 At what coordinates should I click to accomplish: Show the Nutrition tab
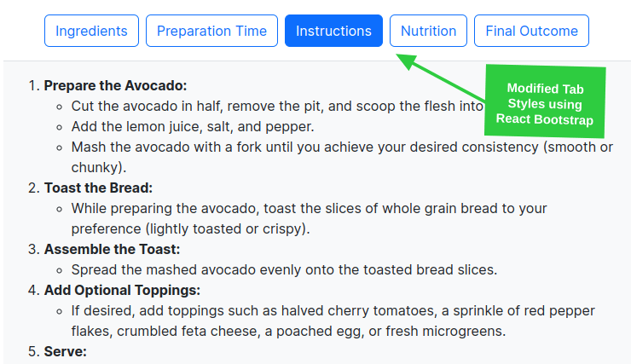coord(428,32)
